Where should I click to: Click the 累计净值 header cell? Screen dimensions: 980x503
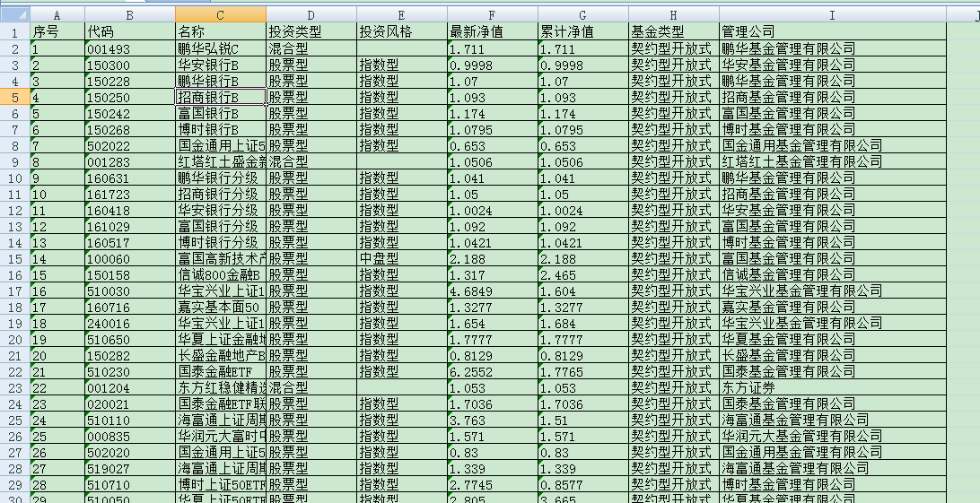click(x=583, y=31)
